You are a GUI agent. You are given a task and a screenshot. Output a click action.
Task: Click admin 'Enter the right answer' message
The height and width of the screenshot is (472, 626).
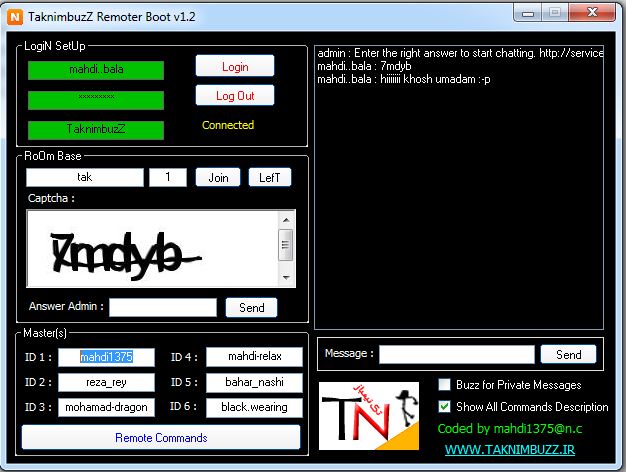click(x=460, y=53)
